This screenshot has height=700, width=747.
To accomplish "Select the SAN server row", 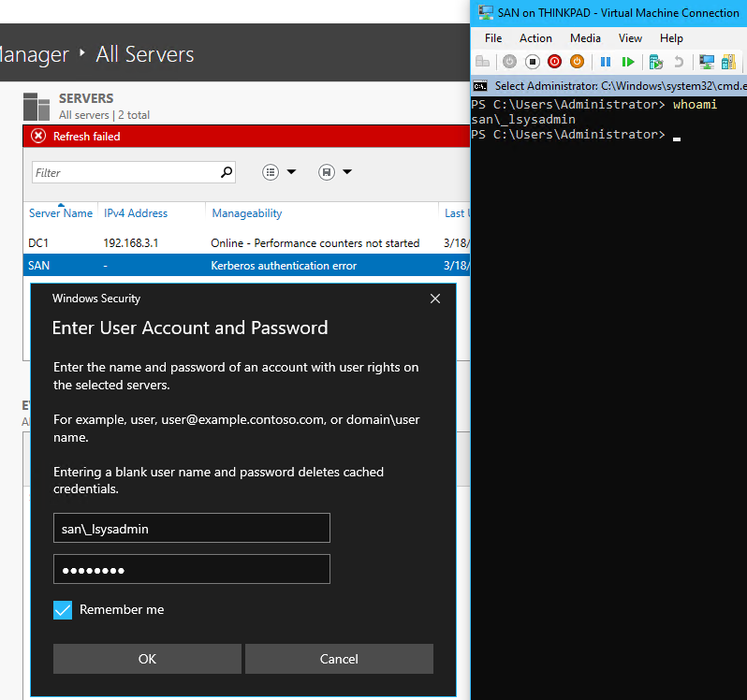I will click(x=247, y=265).
